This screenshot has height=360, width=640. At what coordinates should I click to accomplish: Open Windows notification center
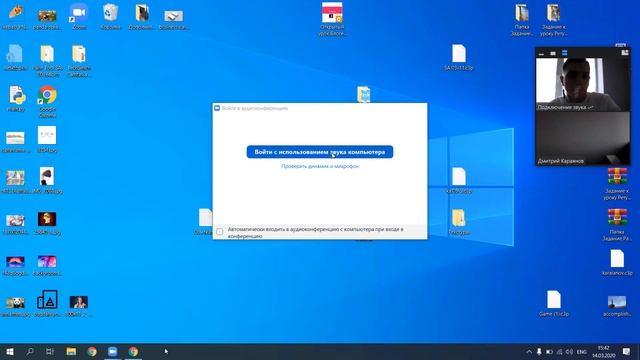[626, 351]
